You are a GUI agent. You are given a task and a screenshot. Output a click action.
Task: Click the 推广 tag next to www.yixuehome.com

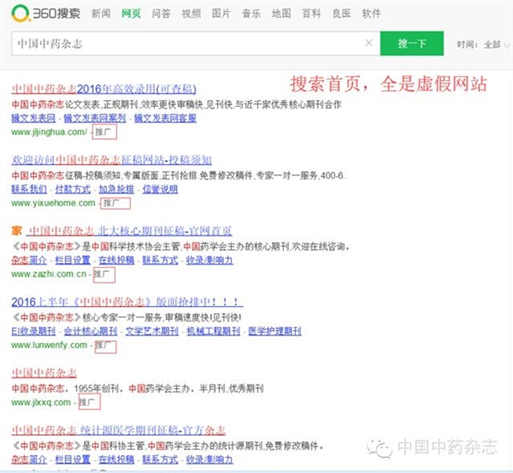click(115, 203)
